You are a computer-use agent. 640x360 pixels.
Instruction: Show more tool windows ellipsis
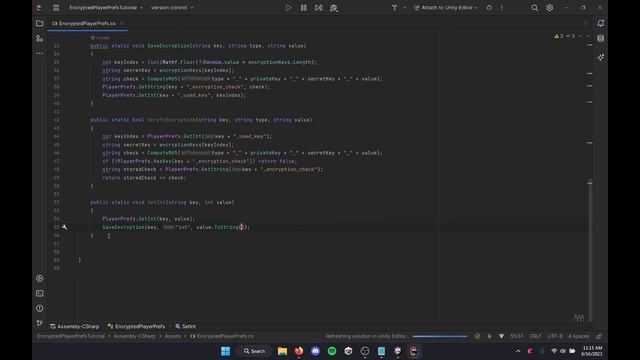coord(40,53)
